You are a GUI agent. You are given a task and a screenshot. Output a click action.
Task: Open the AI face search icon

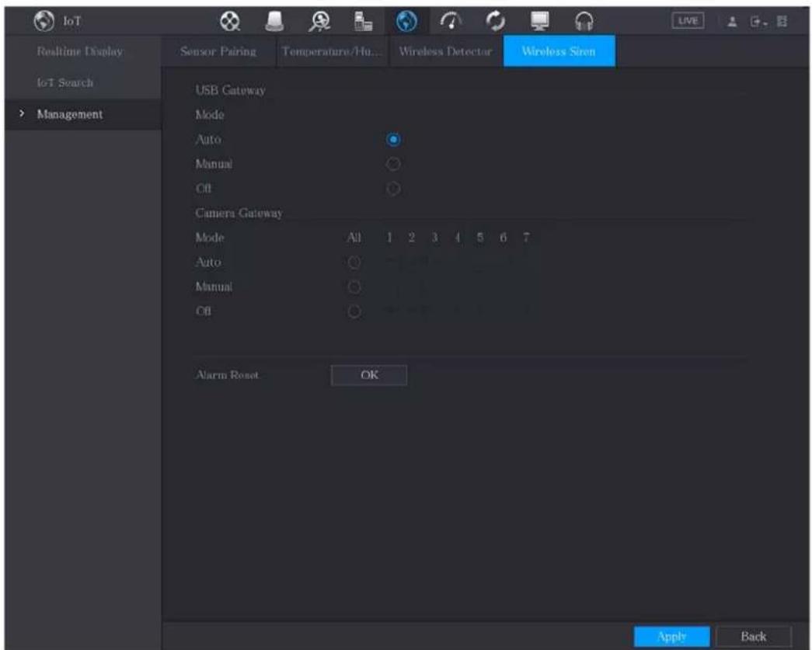pos(319,21)
